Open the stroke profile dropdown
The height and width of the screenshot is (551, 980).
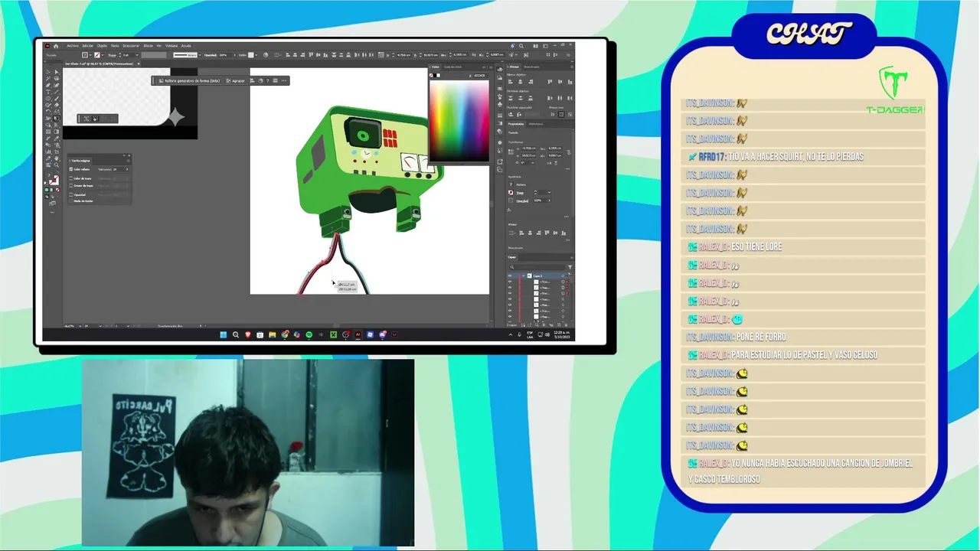[200, 55]
